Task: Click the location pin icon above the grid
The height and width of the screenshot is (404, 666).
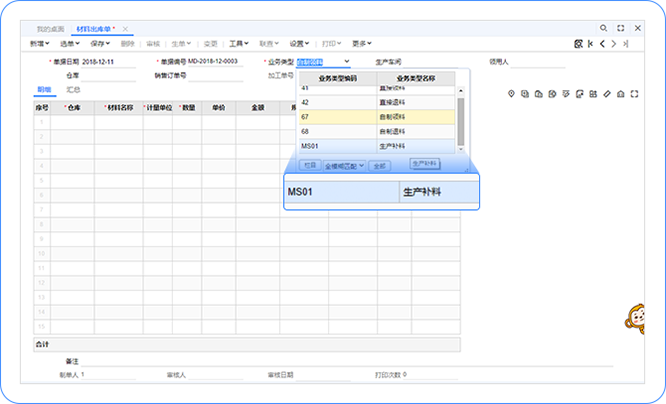Action: point(511,94)
